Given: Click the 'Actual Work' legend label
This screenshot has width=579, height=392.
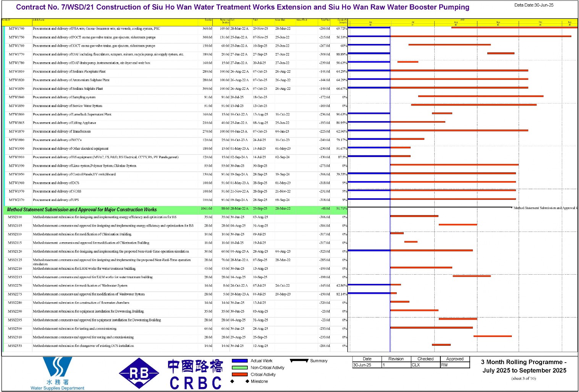Looking at the screenshot, I should pyautogui.click(x=262, y=361).
